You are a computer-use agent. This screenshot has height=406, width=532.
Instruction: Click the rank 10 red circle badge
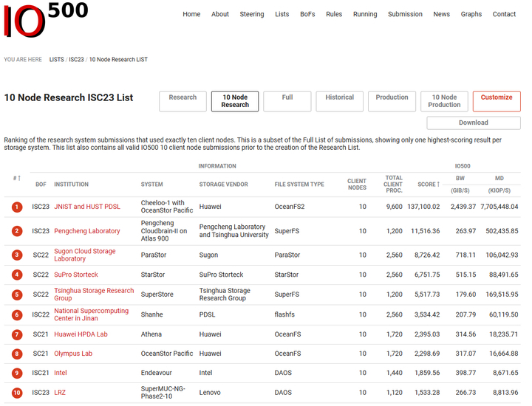[17, 393]
